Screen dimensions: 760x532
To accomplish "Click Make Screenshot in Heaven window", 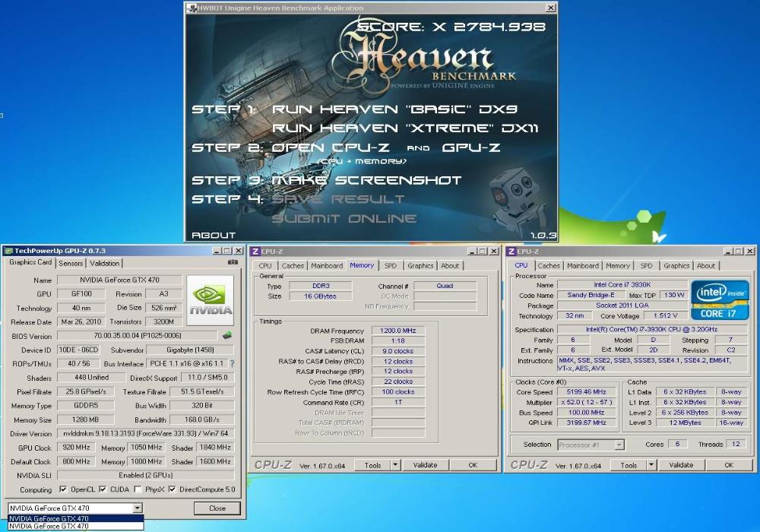I will [366, 180].
